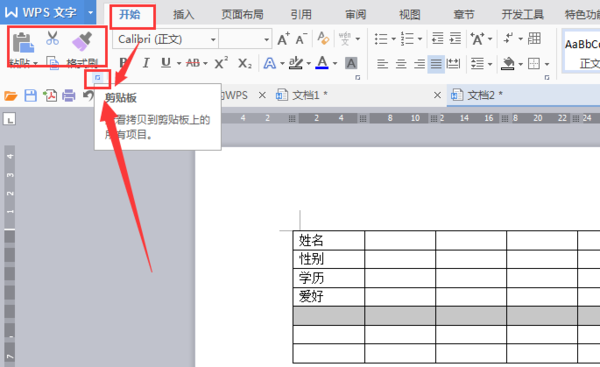Viewport: 600px width, 367px height.
Task: Open the 审阅 ribbon tab
Action: tap(355, 15)
